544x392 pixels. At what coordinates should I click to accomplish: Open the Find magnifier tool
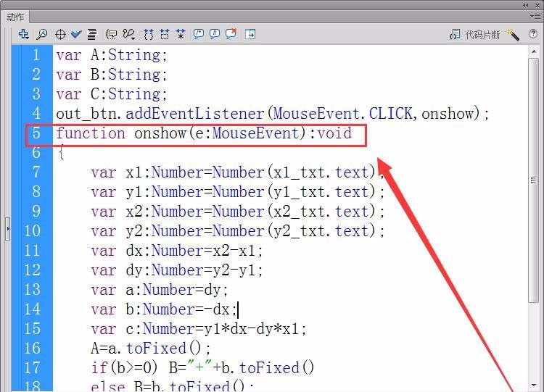pyautogui.click(x=42, y=34)
